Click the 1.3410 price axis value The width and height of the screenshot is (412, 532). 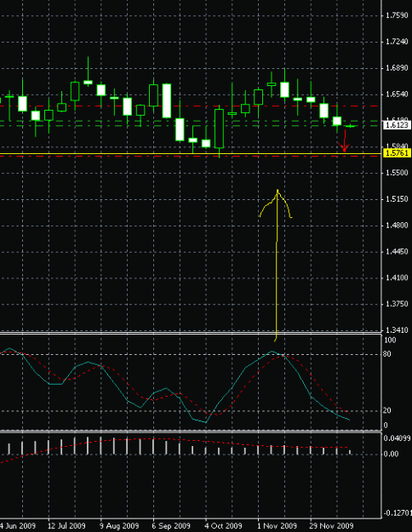pos(397,329)
